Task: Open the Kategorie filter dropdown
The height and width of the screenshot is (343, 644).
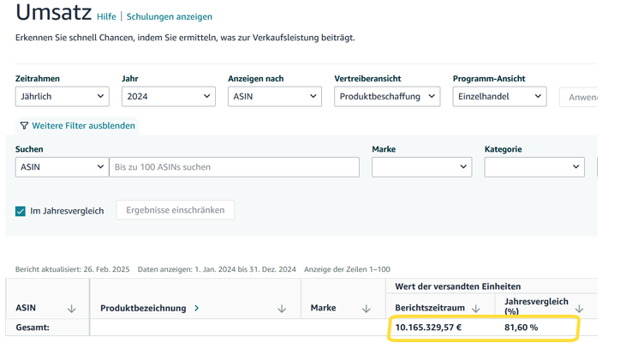Action: point(534,167)
